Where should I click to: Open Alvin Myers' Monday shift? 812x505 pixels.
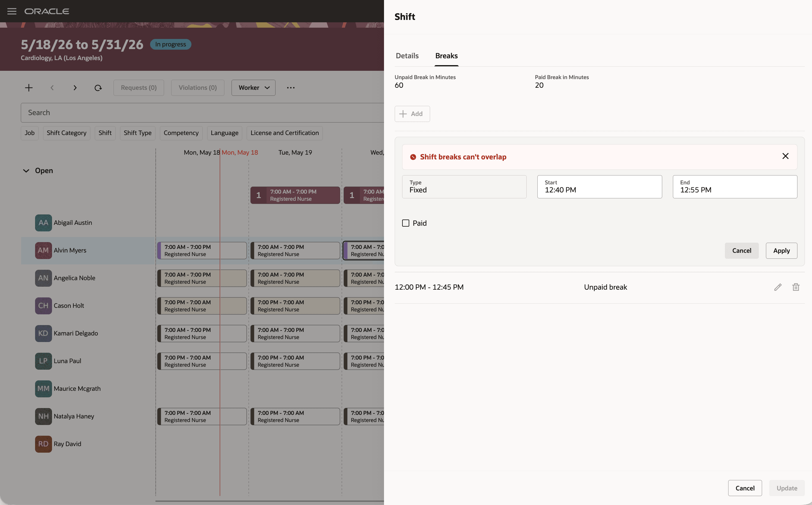(x=202, y=250)
